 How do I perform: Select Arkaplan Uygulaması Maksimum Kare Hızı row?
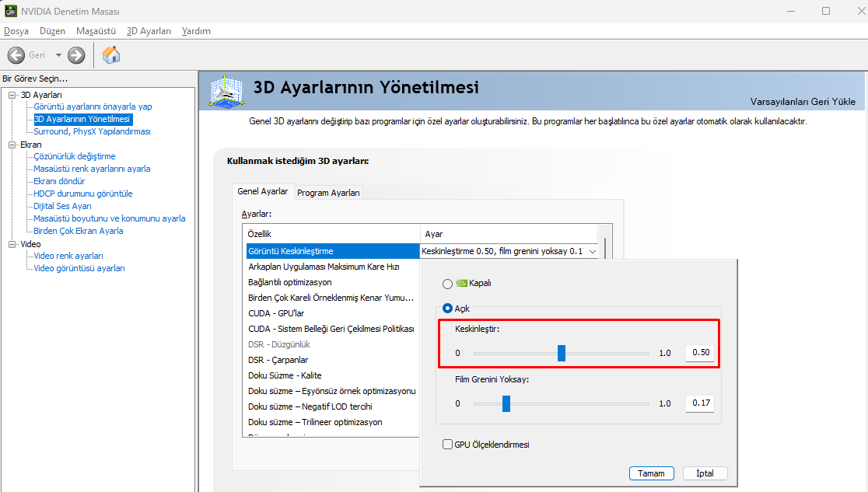point(333,267)
